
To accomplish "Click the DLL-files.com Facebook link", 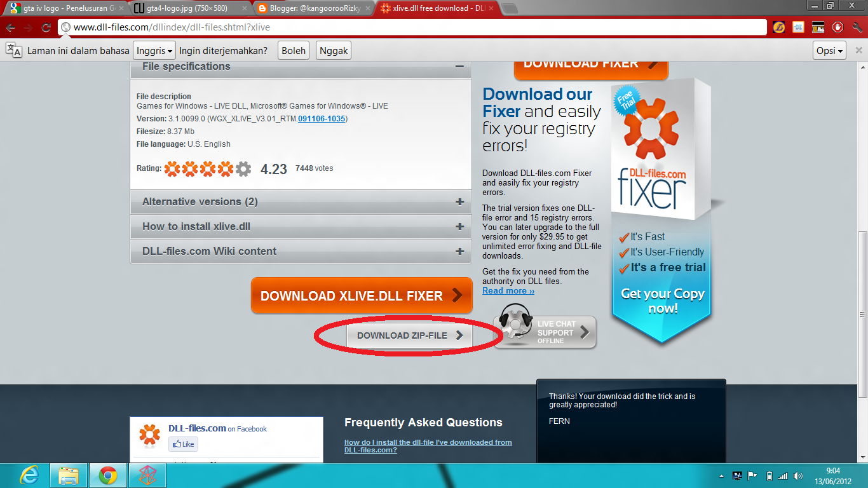I will click(197, 428).
